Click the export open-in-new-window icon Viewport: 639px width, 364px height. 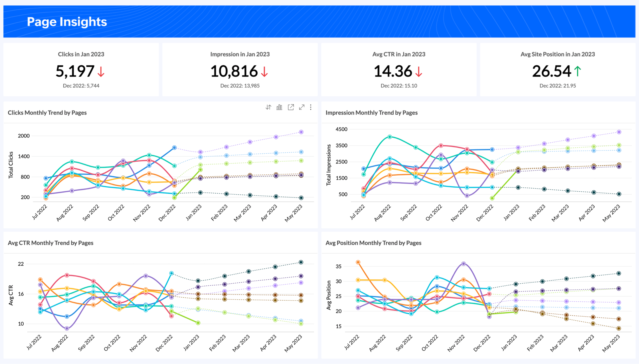(291, 107)
